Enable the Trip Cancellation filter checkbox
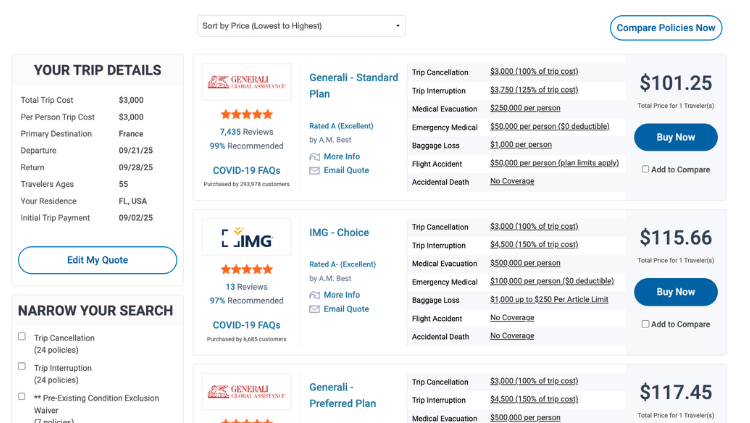 pyautogui.click(x=22, y=337)
